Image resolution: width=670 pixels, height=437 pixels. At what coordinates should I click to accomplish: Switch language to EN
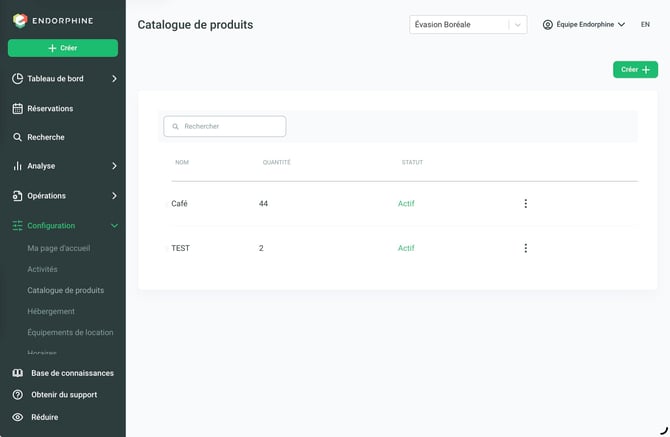point(645,24)
